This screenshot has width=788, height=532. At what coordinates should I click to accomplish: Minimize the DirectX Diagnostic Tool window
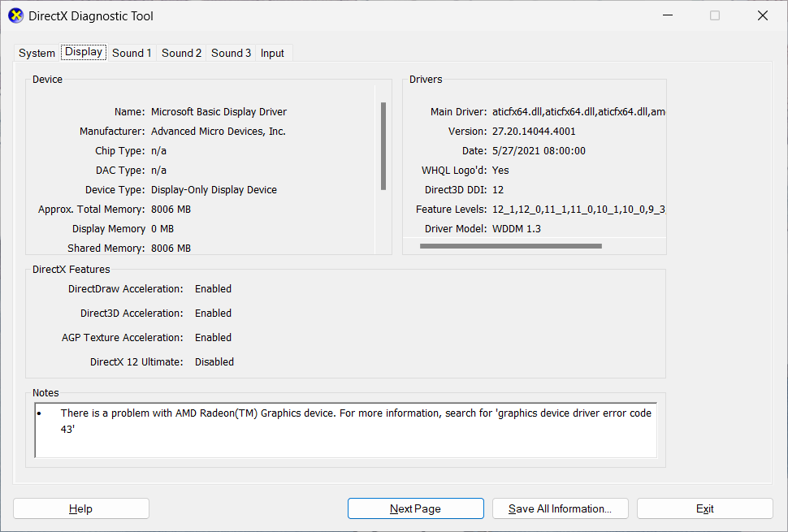pyautogui.click(x=668, y=15)
